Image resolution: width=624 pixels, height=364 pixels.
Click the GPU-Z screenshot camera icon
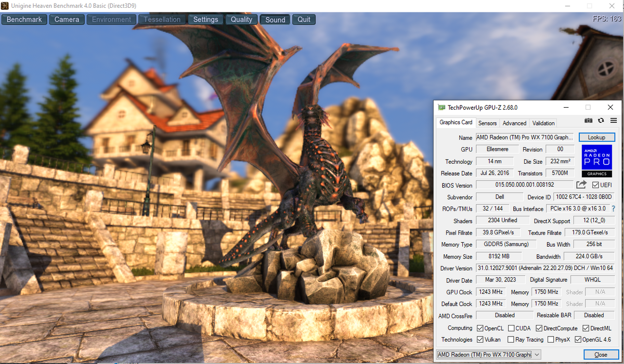point(588,121)
